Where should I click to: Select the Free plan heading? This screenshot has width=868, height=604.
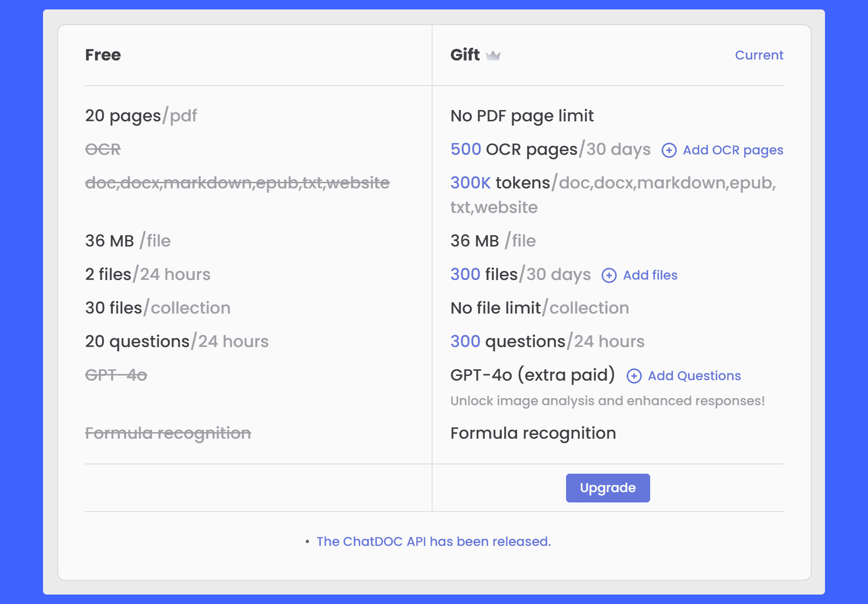103,55
